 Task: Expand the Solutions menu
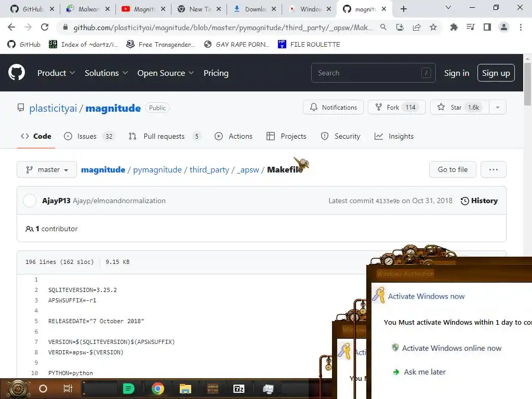pos(106,73)
